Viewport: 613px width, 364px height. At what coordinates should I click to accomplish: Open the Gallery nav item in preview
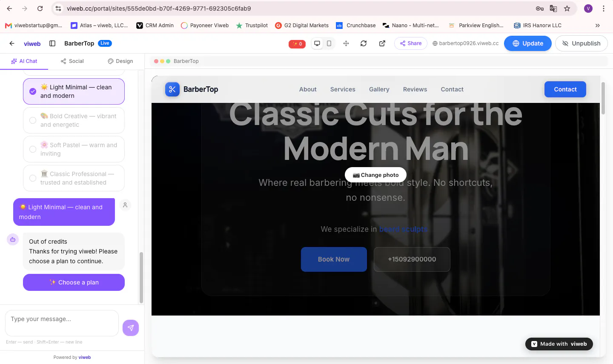click(379, 89)
